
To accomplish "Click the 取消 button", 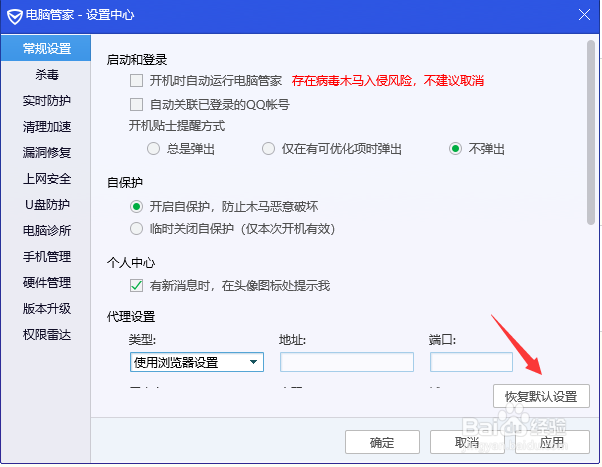I will click(467, 442).
